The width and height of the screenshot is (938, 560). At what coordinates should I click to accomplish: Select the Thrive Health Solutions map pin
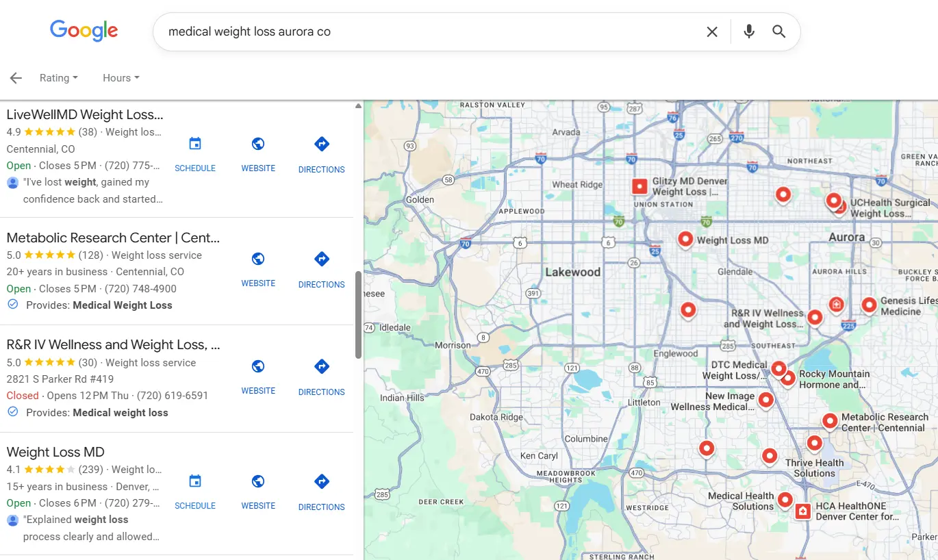(814, 443)
